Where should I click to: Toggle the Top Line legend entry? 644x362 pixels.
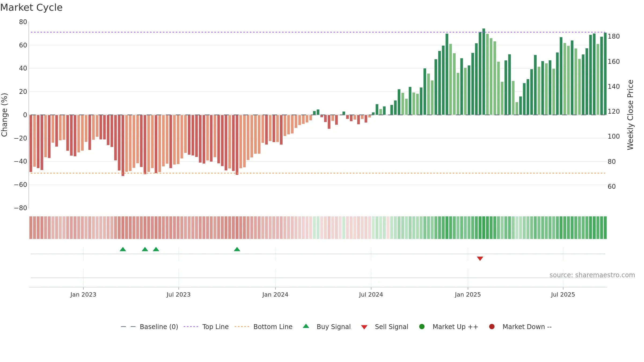click(x=206, y=327)
